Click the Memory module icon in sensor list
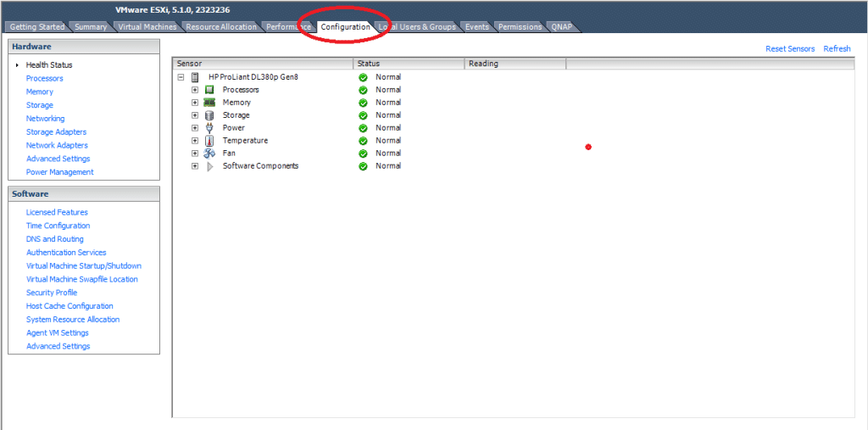This screenshot has width=868, height=430. pos(209,103)
